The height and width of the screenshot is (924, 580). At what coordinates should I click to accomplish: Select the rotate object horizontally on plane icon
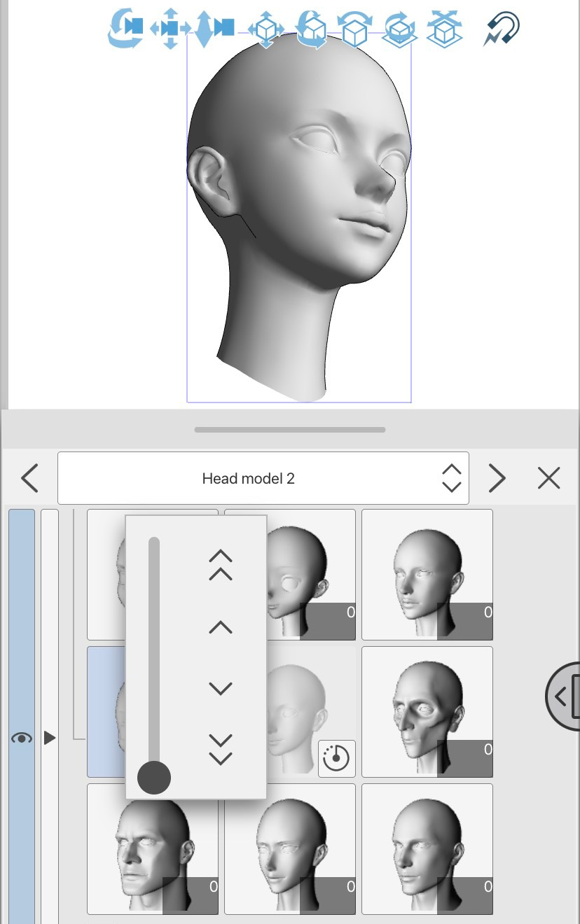(399, 29)
